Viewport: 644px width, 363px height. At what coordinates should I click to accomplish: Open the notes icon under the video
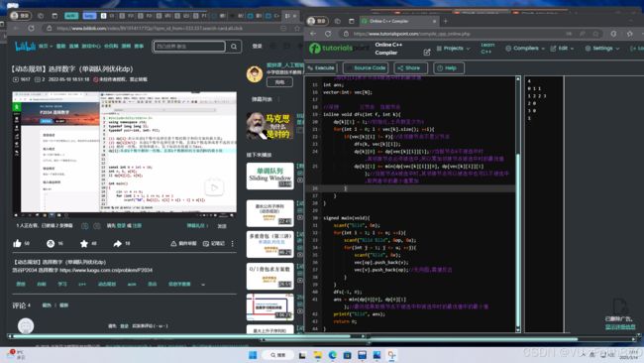[x=206, y=243]
